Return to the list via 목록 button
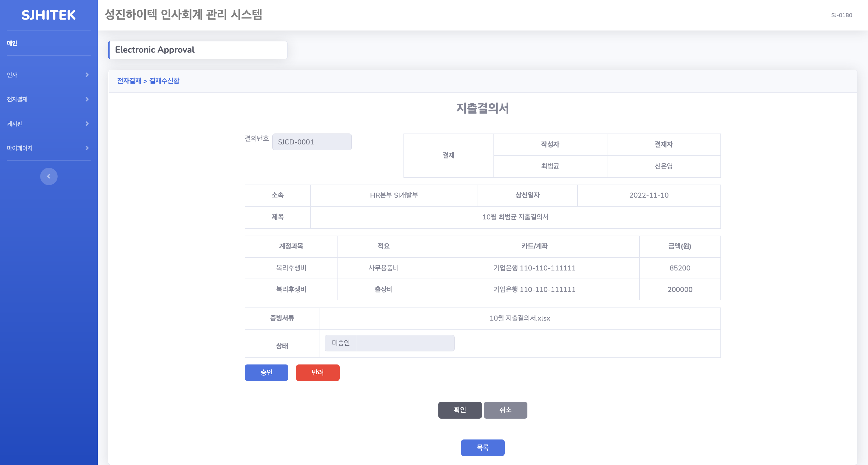868x465 pixels. click(x=483, y=448)
